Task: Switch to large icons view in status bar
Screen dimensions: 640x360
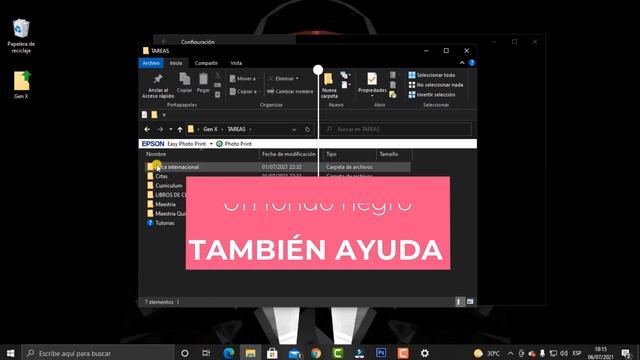Action: tap(470, 302)
